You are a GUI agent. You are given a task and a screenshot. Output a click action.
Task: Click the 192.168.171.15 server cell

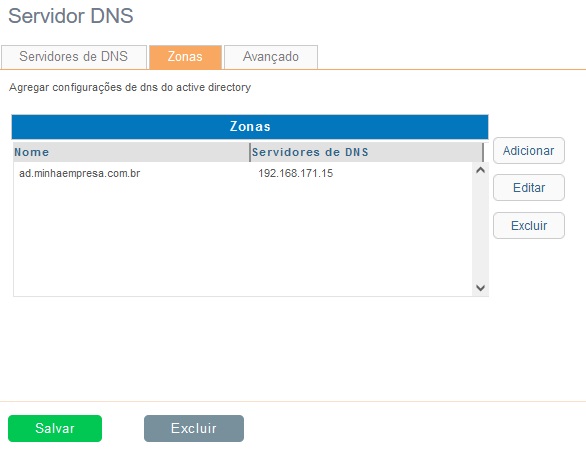(x=295, y=173)
